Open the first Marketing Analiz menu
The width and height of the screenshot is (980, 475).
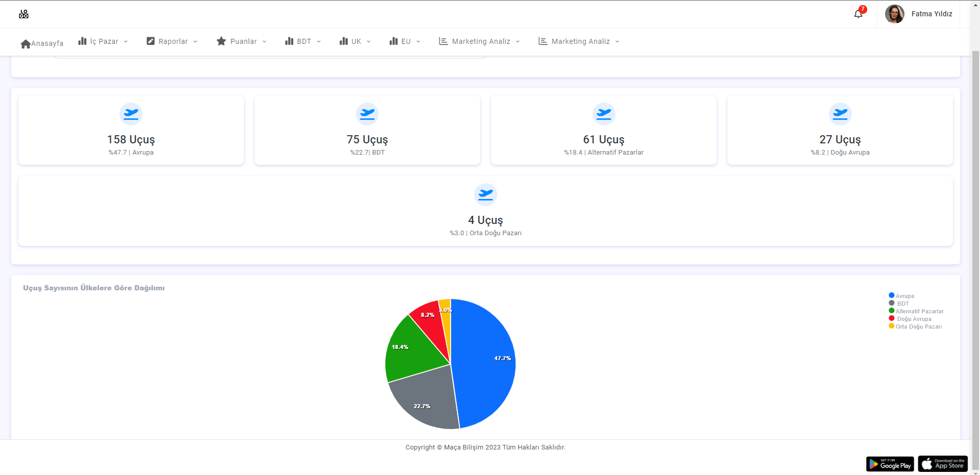click(x=480, y=41)
